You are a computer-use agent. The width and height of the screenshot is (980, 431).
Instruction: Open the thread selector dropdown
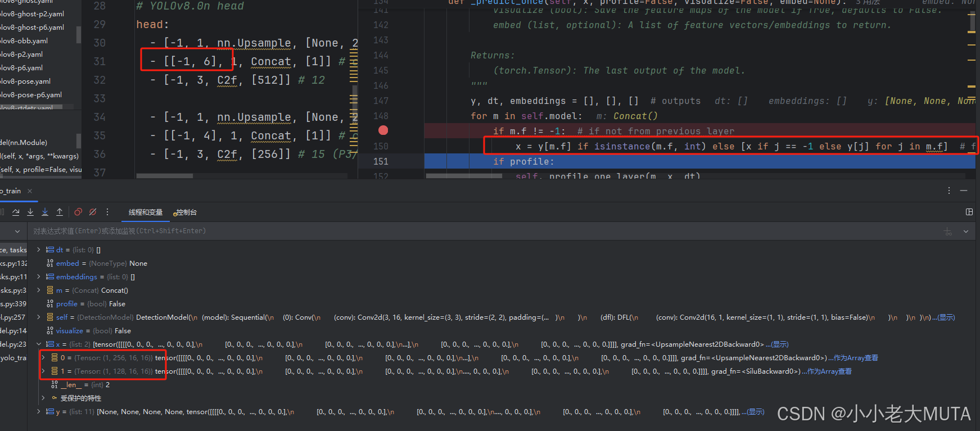coord(17,232)
